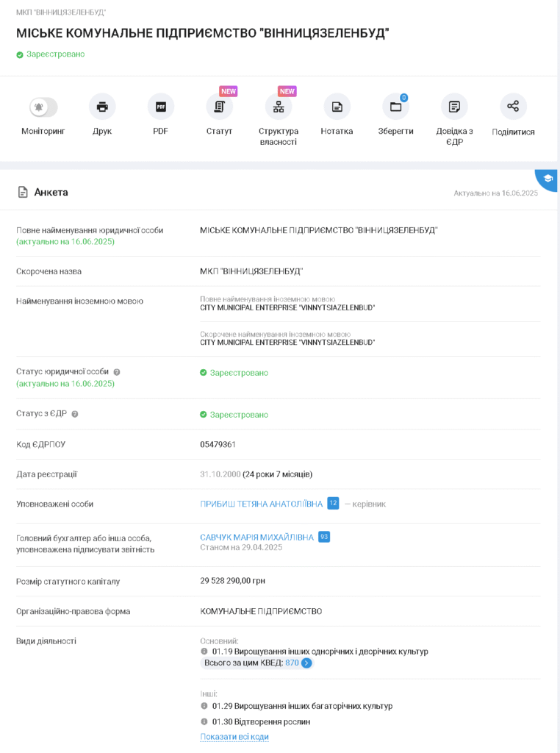Open Структура власності hierarchy icon
This screenshot has width=560, height=753.
coord(279,107)
